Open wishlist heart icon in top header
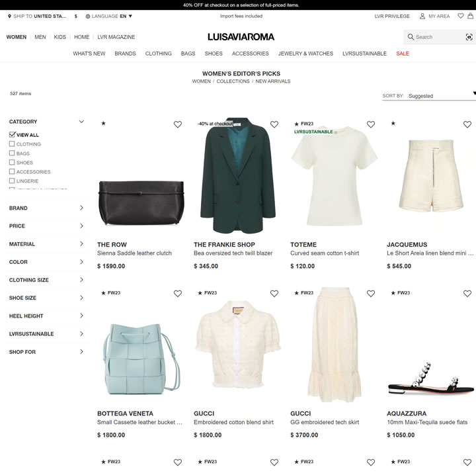 coord(461,16)
